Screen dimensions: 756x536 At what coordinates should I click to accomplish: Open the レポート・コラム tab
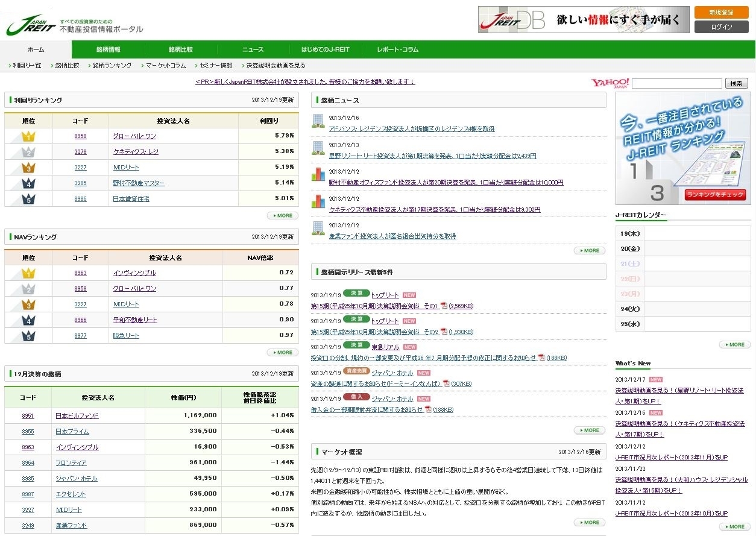pyautogui.click(x=397, y=49)
